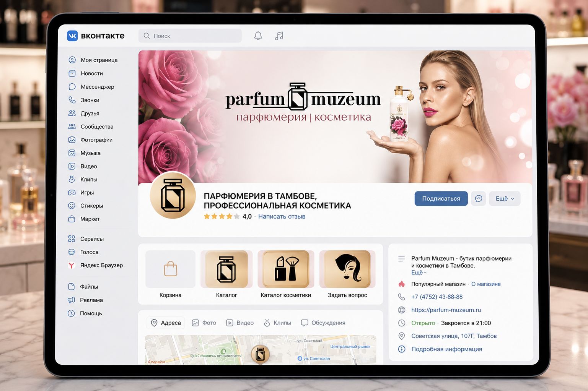Click the ул. Советская stop on map
The image size is (588, 391).
pos(314,359)
